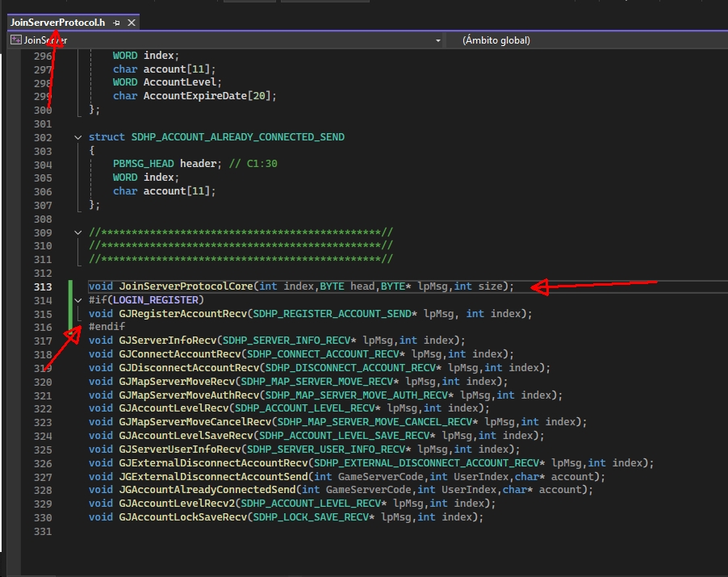The width and height of the screenshot is (728, 577).
Task: Click line number 331 in margin
Action: click(43, 532)
